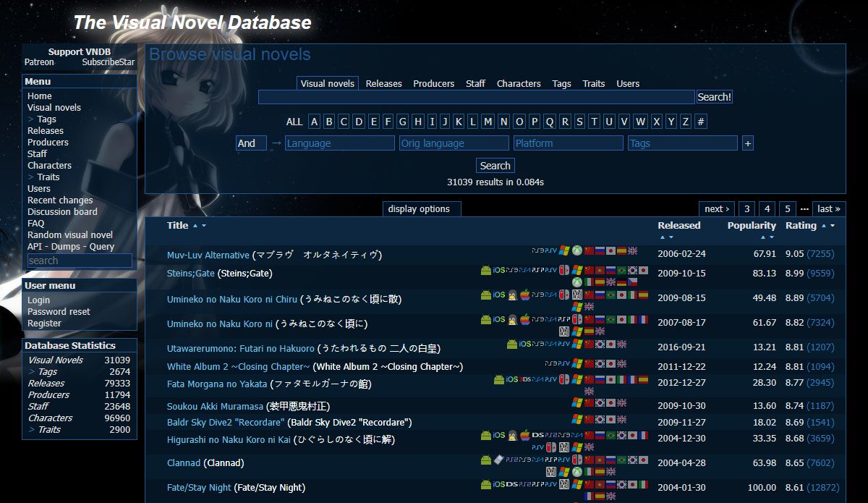This screenshot has width=868, height=503.
Task: Open Muv-Luv Alternative entry
Action: click(x=208, y=255)
